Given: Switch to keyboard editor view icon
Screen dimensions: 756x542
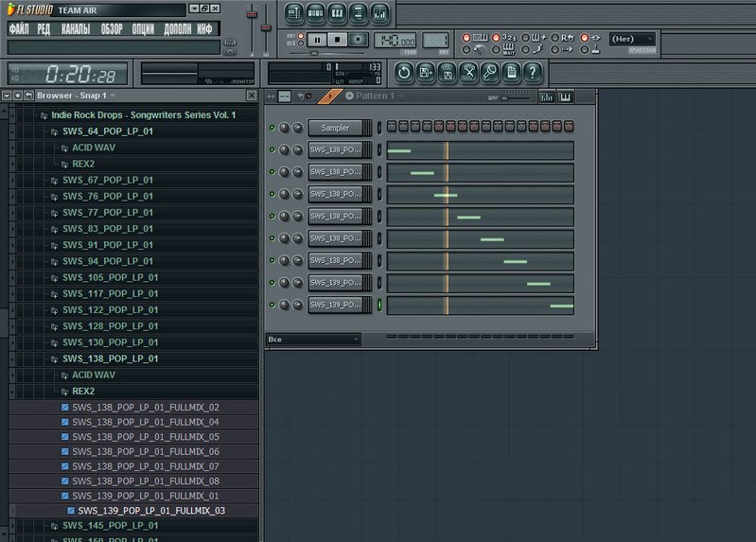Looking at the screenshot, I should [x=566, y=96].
